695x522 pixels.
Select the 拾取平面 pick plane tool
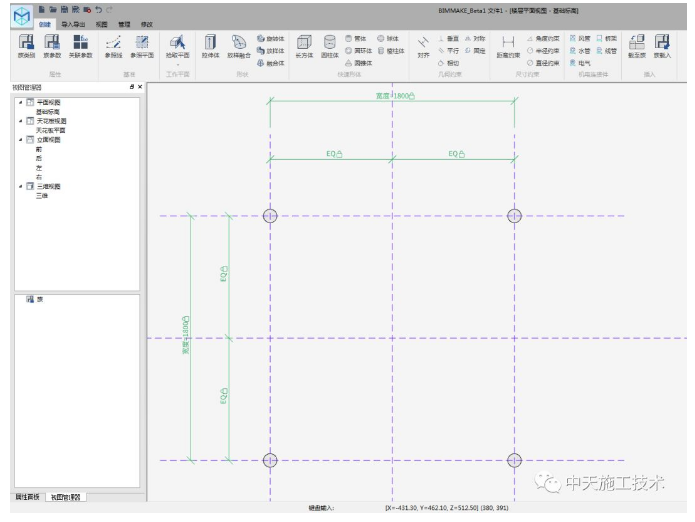[x=177, y=47]
